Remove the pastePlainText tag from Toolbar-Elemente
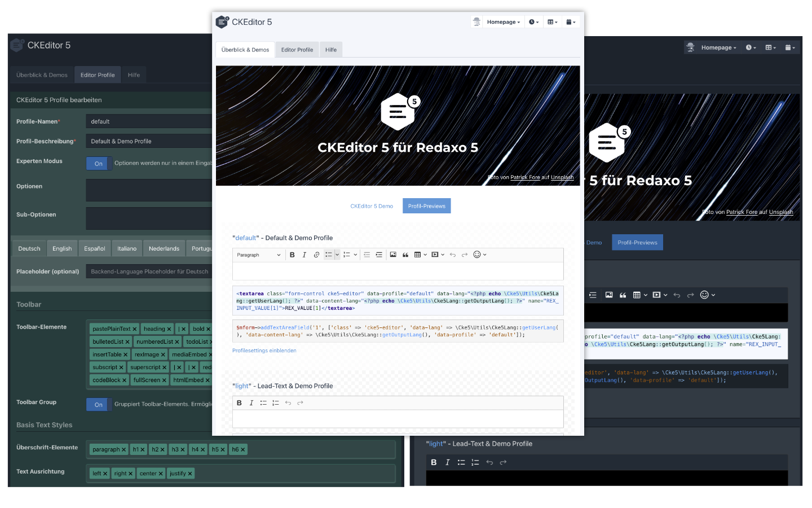Image resolution: width=812 pixels, height=508 pixels. (135, 329)
